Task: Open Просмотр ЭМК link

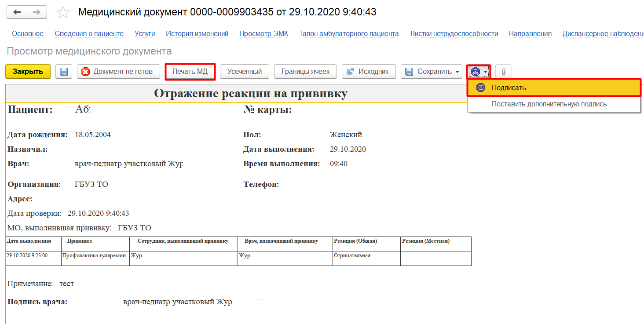Action: [264, 34]
